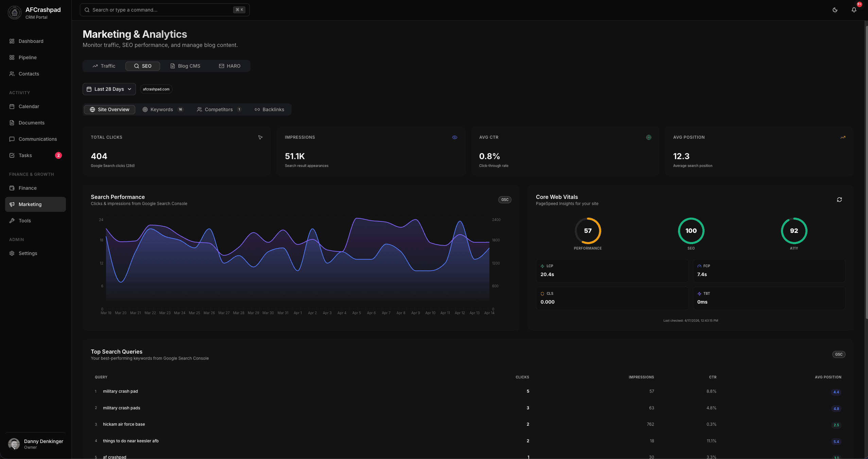
Task: Click the Avg CTR target icon
Action: pos(649,137)
